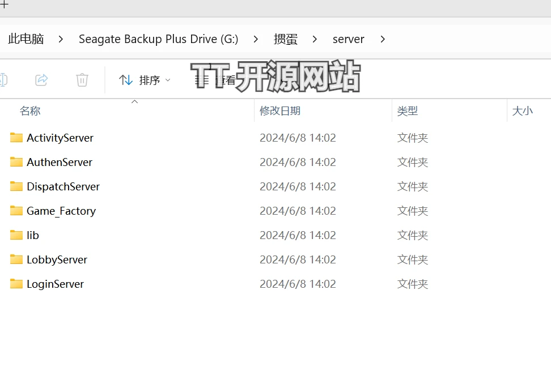Click the 文件夹 type of lib
The image size is (551, 392).
413,235
